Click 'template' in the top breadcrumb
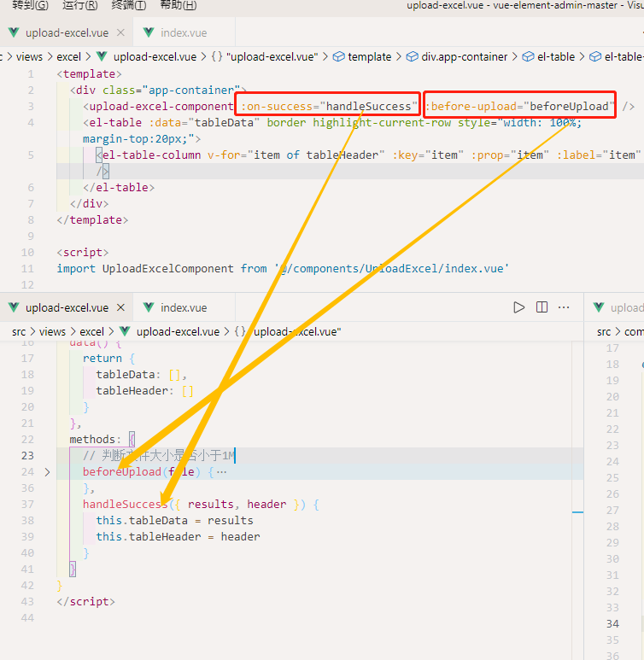Screen dimensions: 644x660 coord(369,57)
